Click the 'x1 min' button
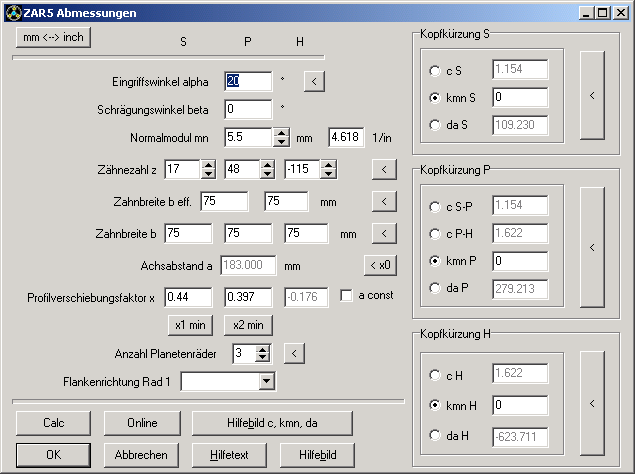 coord(191,324)
